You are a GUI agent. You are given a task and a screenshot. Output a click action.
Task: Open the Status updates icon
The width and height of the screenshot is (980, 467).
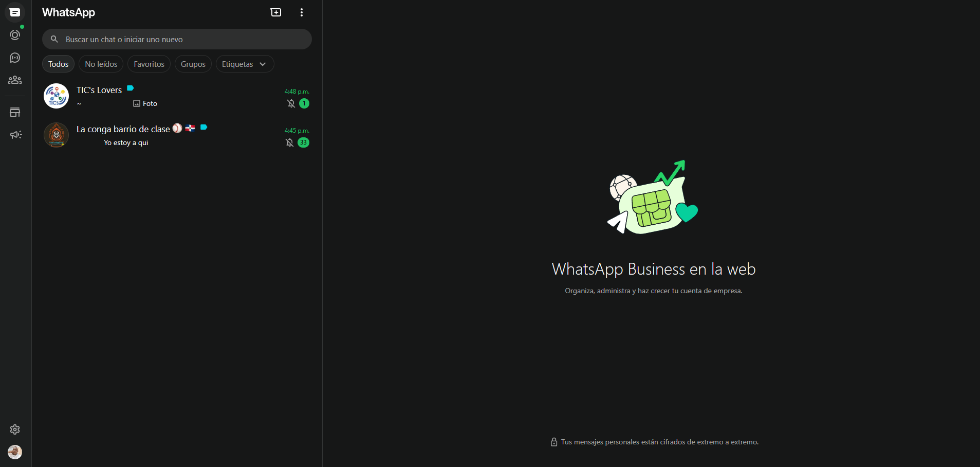coord(15,35)
